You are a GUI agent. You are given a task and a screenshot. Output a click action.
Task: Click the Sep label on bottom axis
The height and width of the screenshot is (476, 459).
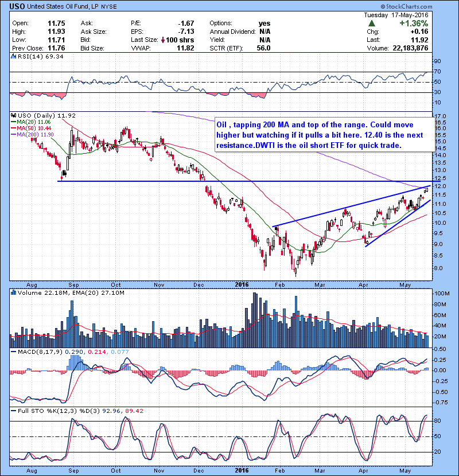pyautogui.click(x=73, y=471)
